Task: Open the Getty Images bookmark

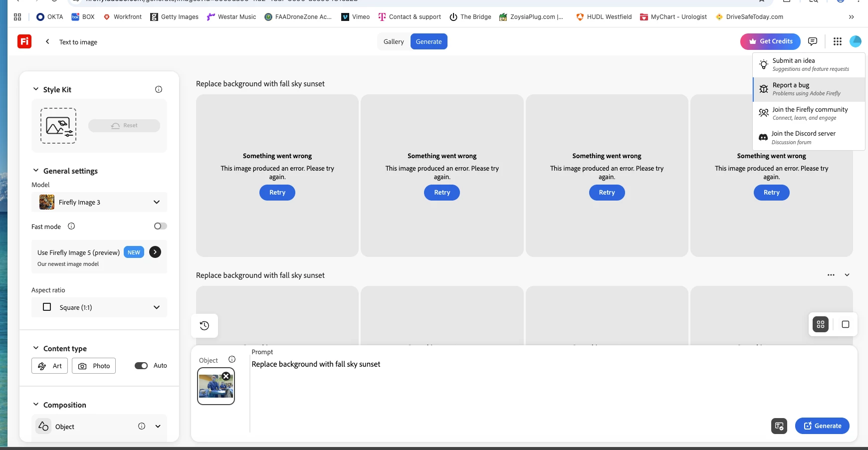Action: coord(174,16)
